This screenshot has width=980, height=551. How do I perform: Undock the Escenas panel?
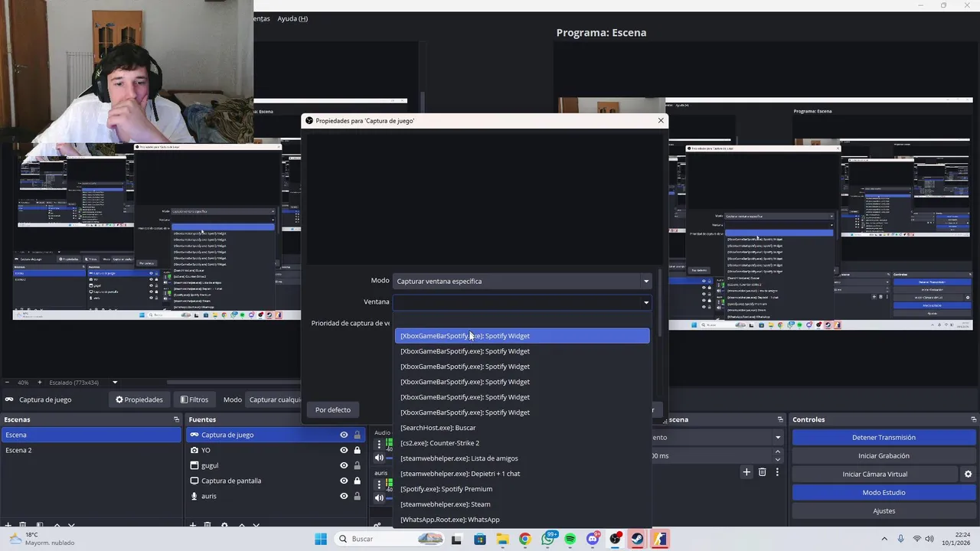click(176, 419)
